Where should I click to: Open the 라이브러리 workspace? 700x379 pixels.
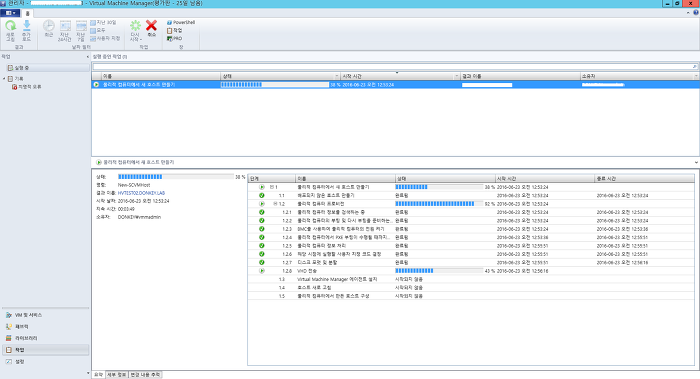pos(46,338)
